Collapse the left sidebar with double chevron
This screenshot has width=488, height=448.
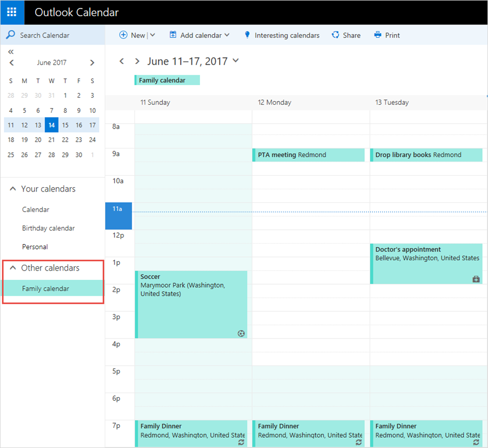click(11, 52)
